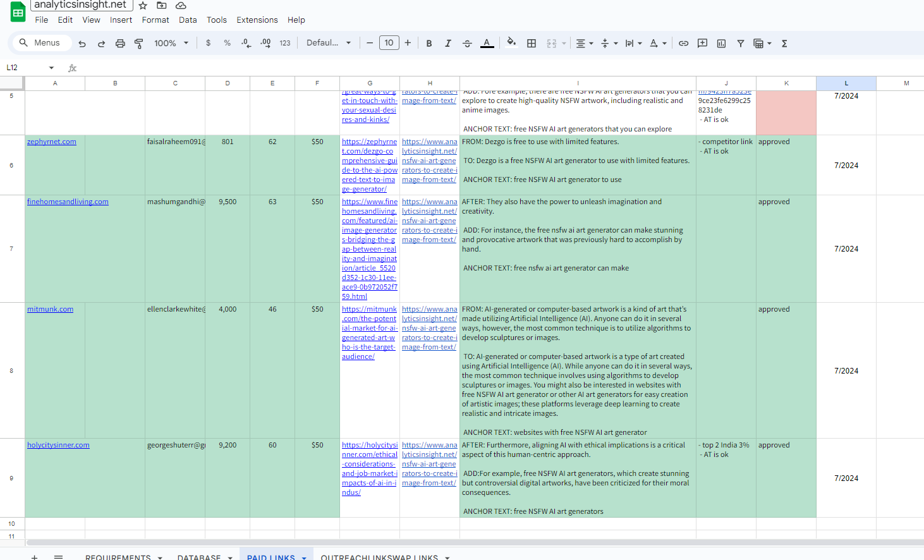Open the Tools menu
924x560 pixels.
click(x=217, y=20)
